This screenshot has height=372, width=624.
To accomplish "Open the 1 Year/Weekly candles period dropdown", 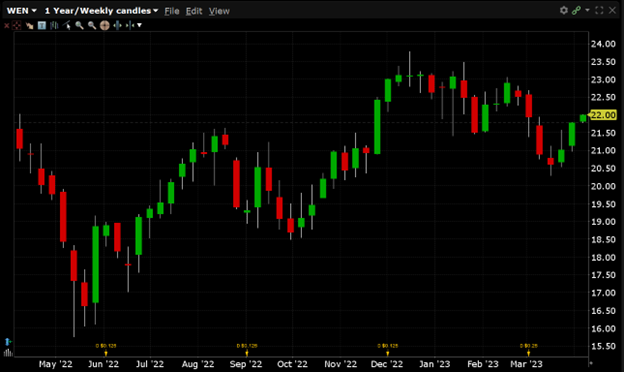I will click(101, 11).
